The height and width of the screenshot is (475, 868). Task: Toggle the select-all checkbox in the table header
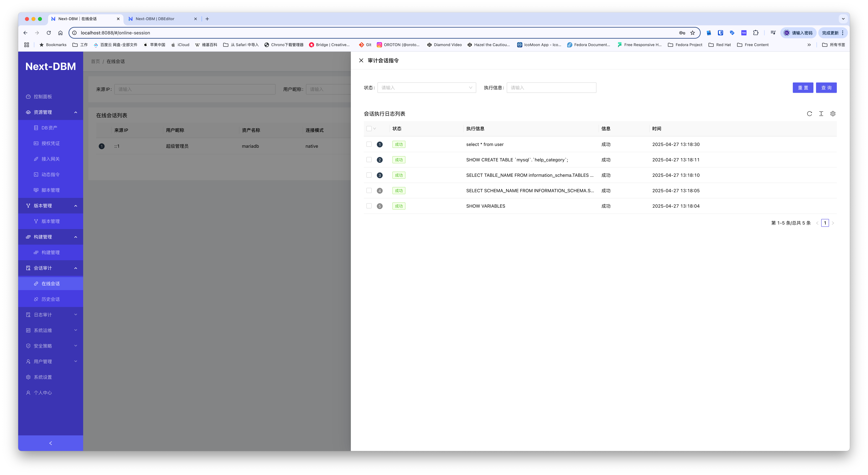click(369, 128)
